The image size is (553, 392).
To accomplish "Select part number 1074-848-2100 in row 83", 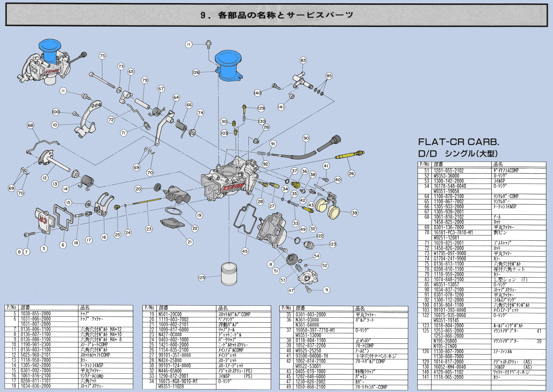I will pos(449,280).
